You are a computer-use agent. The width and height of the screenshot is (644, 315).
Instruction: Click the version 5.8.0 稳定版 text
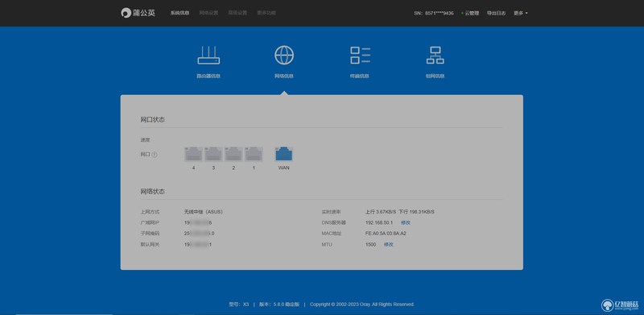tap(279, 305)
